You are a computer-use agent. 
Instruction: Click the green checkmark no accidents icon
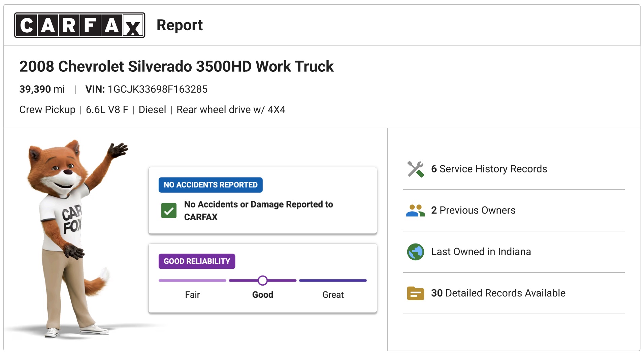point(169,211)
